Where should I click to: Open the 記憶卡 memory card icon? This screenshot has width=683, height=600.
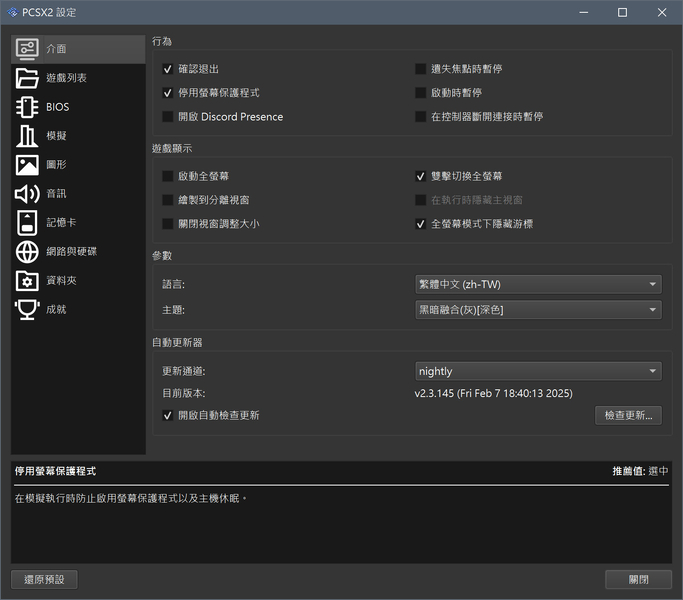(x=27, y=223)
